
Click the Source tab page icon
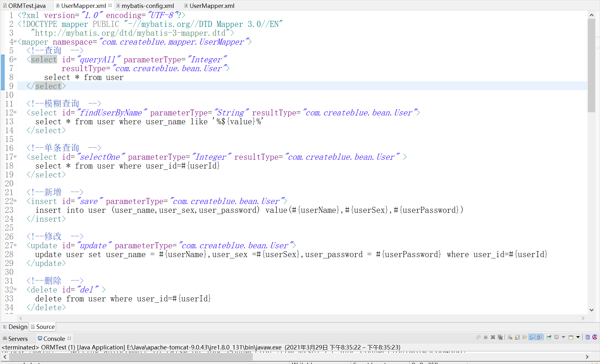(x=33, y=327)
